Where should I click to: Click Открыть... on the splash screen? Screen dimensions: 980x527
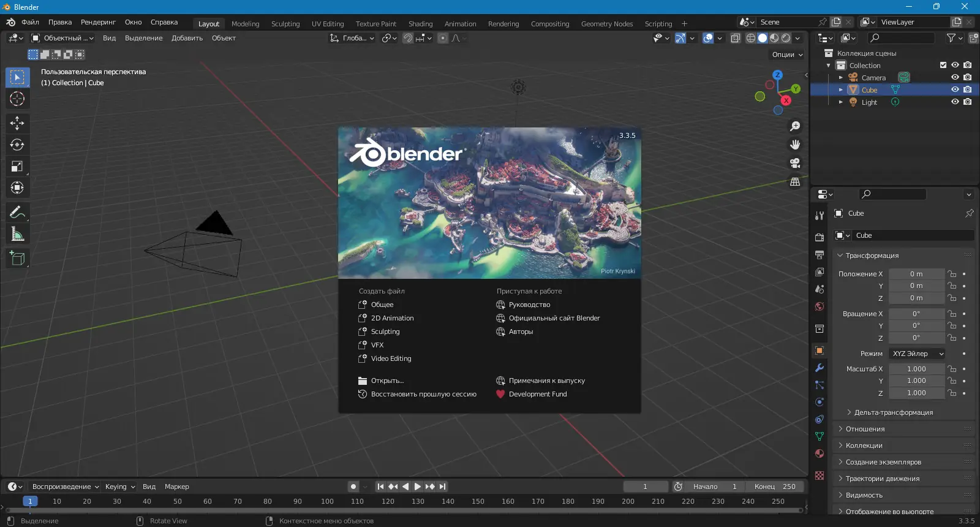pos(387,381)
